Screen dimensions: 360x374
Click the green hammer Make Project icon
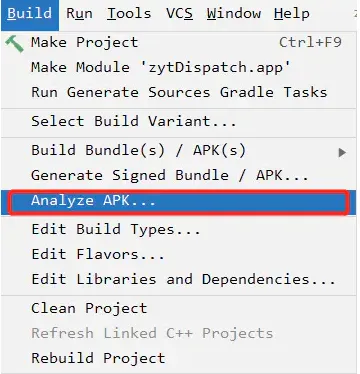[14, 44]
